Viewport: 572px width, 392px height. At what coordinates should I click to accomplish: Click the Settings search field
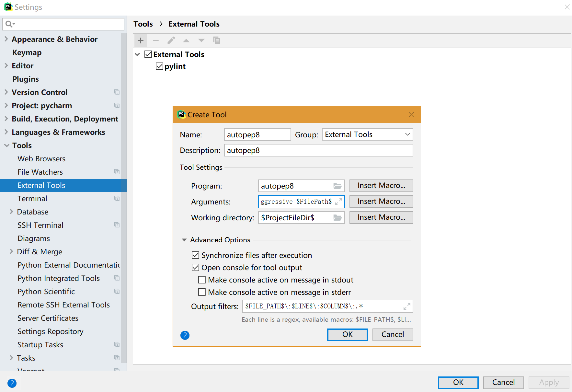[x=63, y=24]
